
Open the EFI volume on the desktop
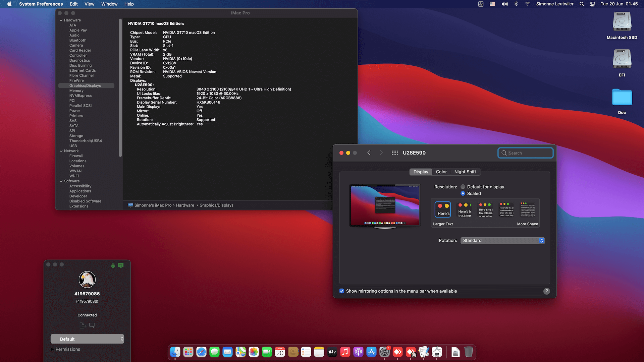[x=622, y=63]
